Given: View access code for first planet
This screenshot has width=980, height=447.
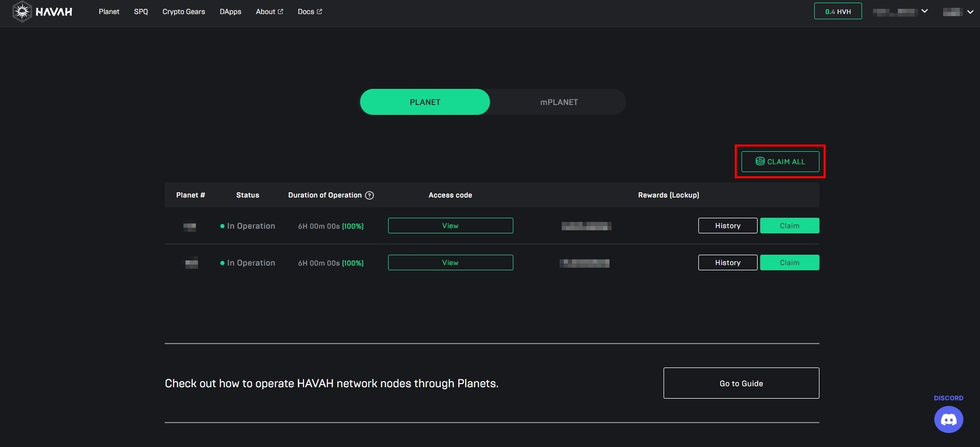Looking at the screenshot, I should point(451,226).
